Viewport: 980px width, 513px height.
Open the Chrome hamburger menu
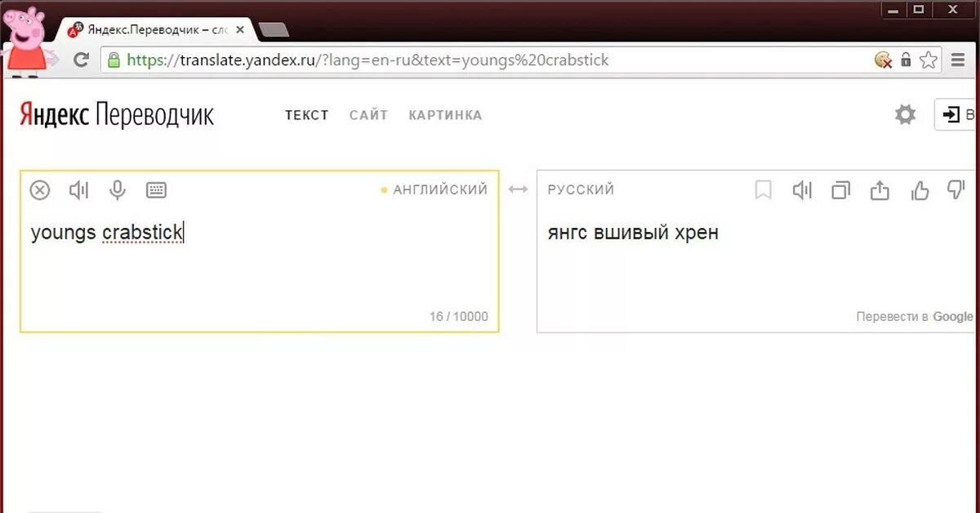click(958, 60)
